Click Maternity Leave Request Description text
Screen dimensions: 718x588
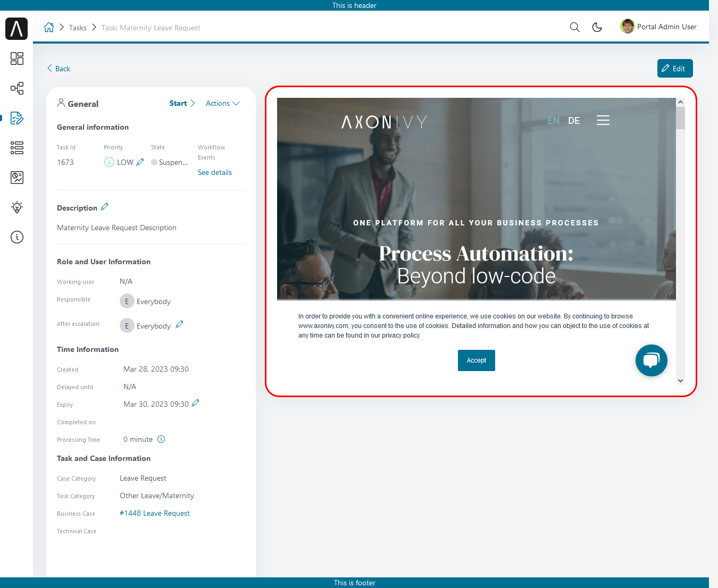point(116,228)
